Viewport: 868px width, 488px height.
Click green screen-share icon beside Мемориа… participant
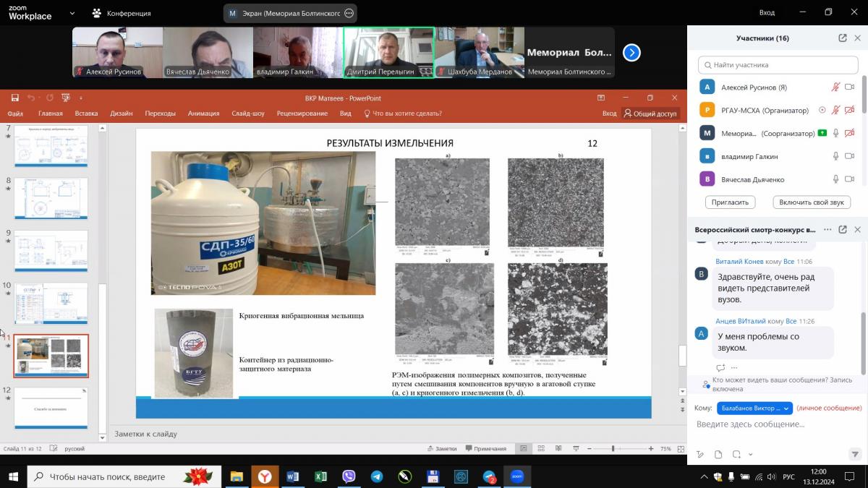click(x=822, y=133)
